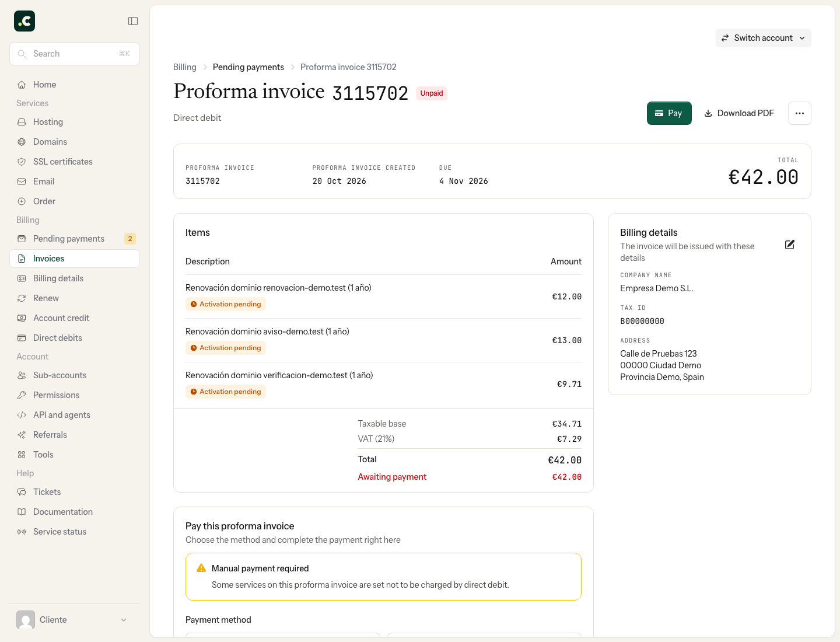Expand the Cliente user menu
The width and height of the screenshot is (840, 642).
coord(75,620)
